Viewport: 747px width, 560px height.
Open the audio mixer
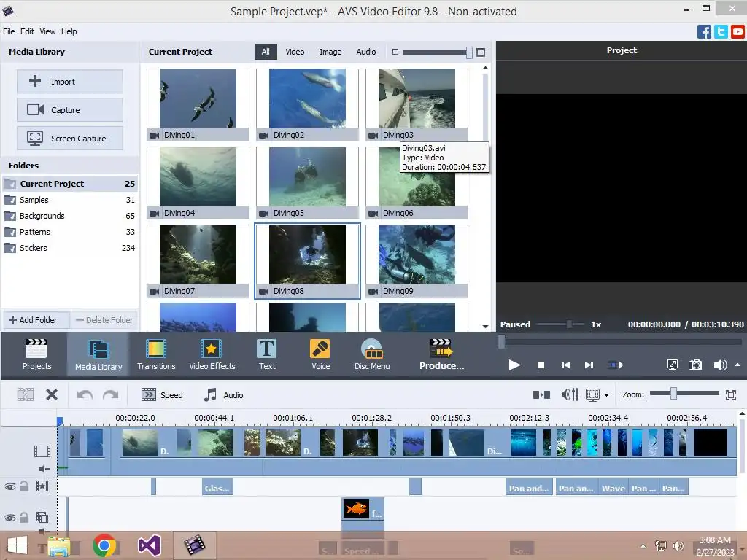point(570,394)
